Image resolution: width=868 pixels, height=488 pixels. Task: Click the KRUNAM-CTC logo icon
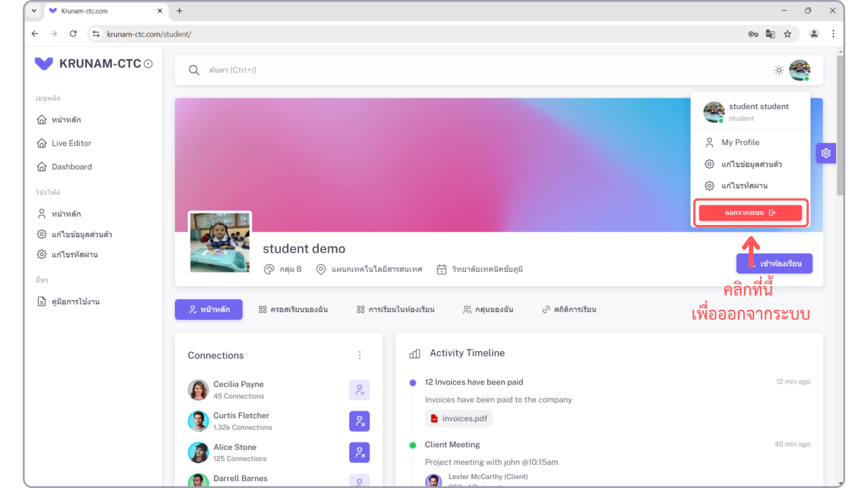(44, 64)
